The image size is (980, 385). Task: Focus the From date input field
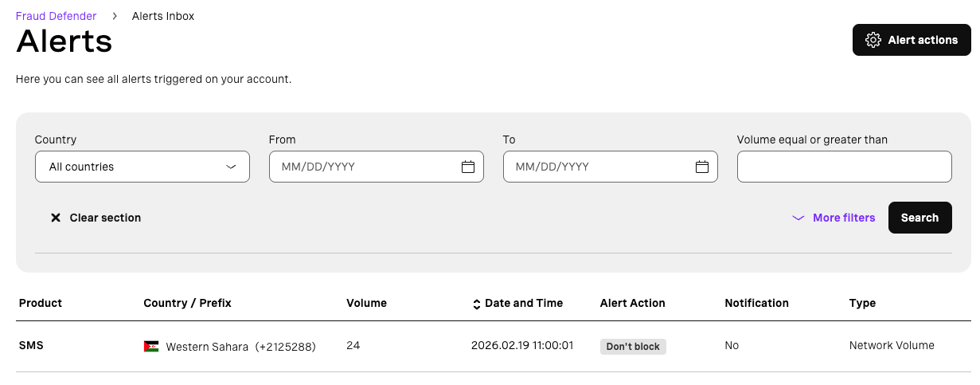pyautogui.click(x=377, y=167)
